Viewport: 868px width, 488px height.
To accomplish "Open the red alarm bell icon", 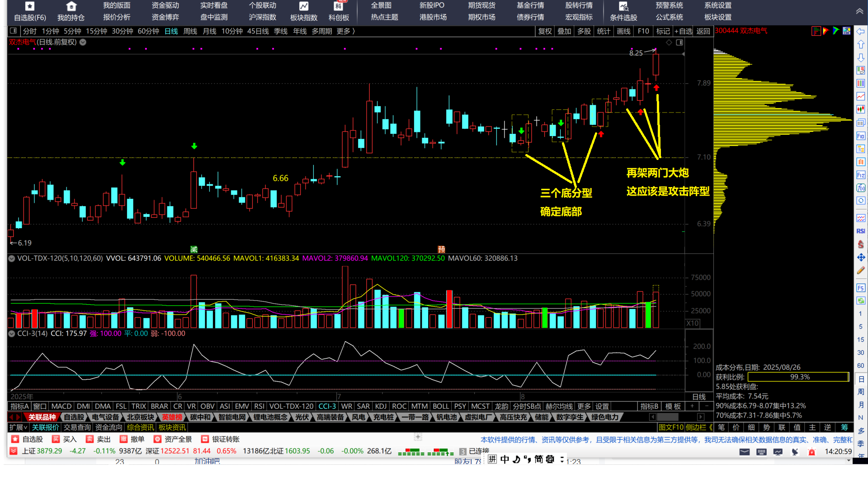I will [811, 451].
